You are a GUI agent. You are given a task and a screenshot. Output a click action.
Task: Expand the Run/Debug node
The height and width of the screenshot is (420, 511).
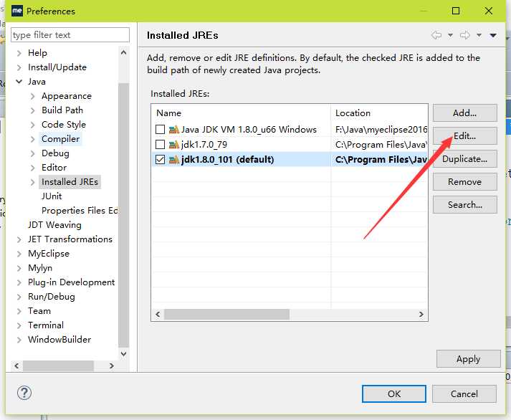pyautogui.click(x=19, y=297)
